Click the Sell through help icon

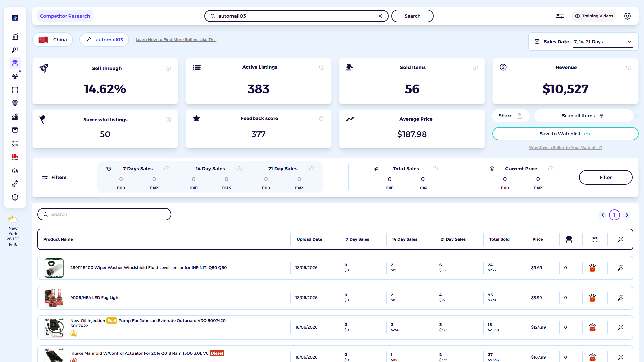[168, 68]
